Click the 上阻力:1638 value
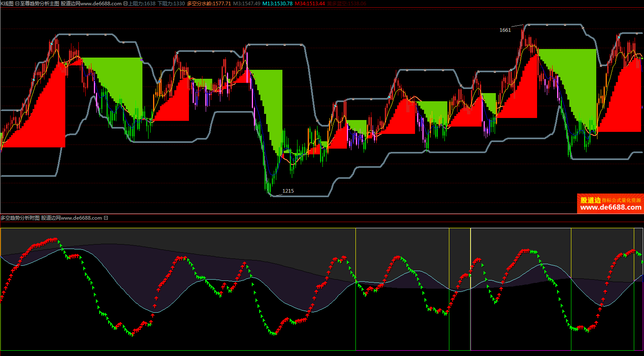Image resolution: width=644 pixels, height=356 pixels. coord(142,4)
